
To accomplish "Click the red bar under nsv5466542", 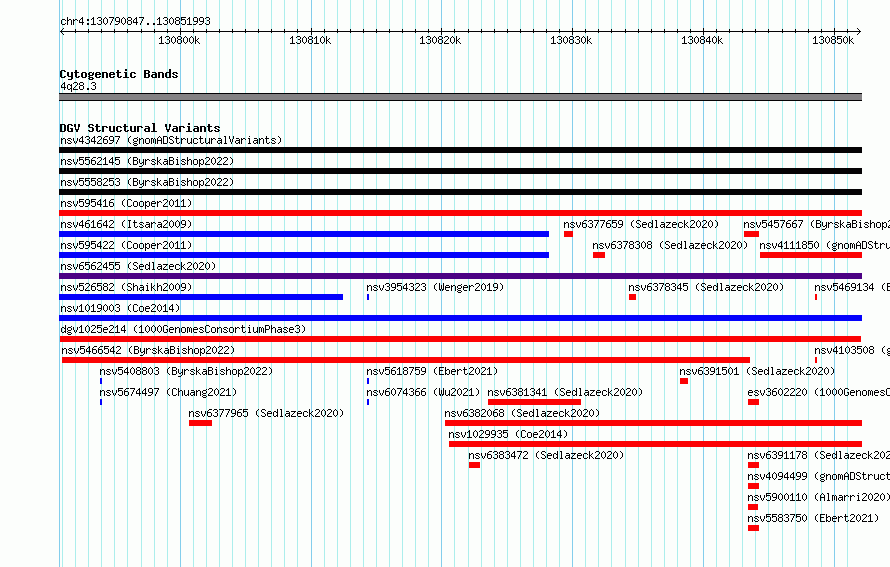I will pos(406,360).
